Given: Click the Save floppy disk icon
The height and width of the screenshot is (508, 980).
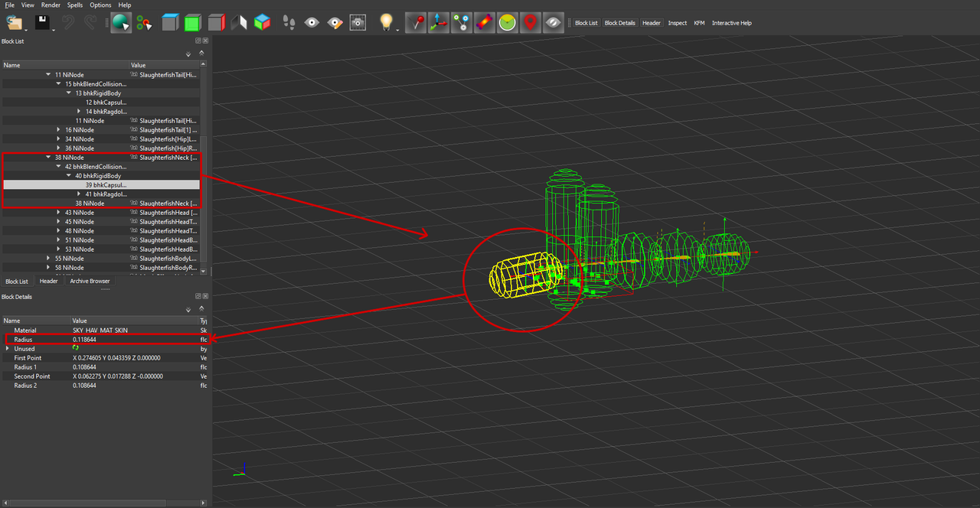Looking at the screenshot, I should click(x=41, y=22).
